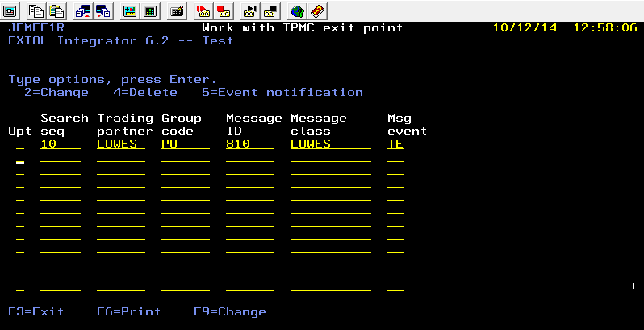Image resolution: width=644 pixels, height=330 pixels.
Task: Click the Search seq column header
Action: (x=65, y=125)
